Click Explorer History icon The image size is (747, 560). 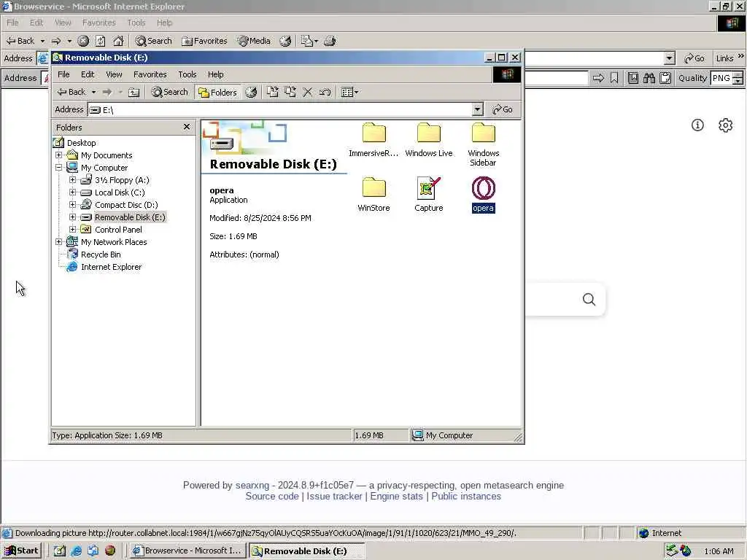[251, 92]
